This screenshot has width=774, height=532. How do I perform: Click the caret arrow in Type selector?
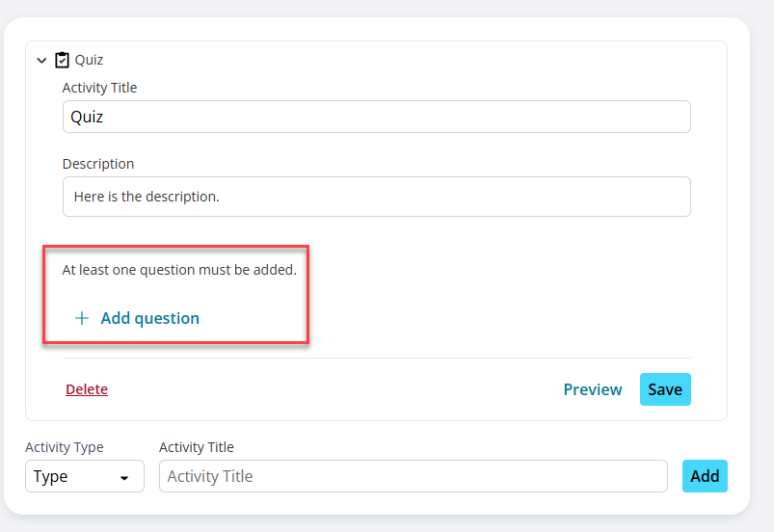[x=124, y=478]
